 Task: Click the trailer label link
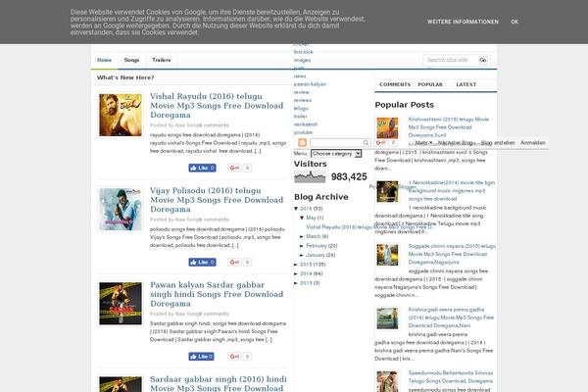point(301,117)
